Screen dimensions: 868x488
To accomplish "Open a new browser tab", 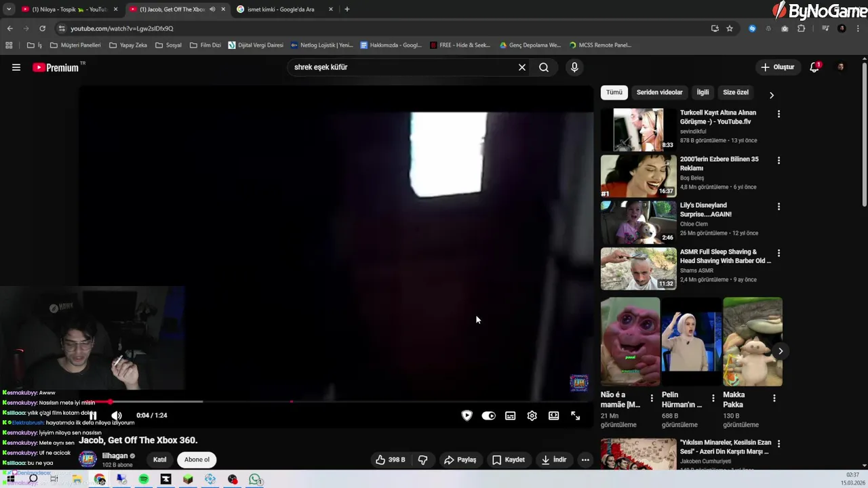I will [347, 9].
